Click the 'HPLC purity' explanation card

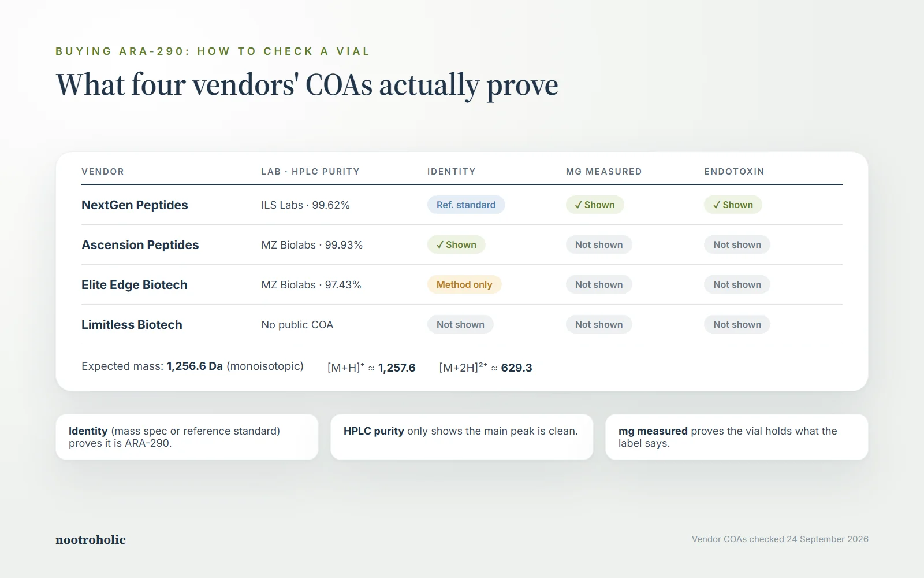462,437
